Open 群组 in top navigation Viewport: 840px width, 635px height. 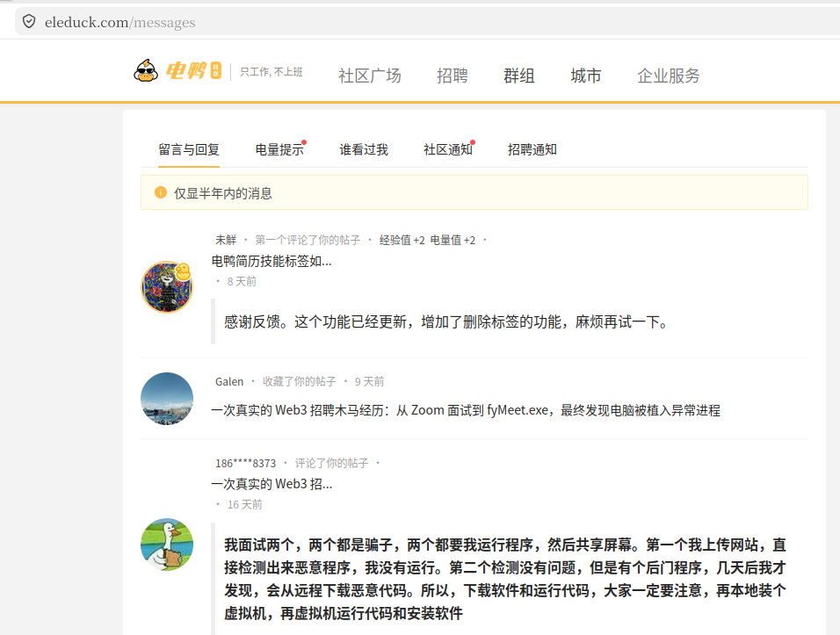519,76
